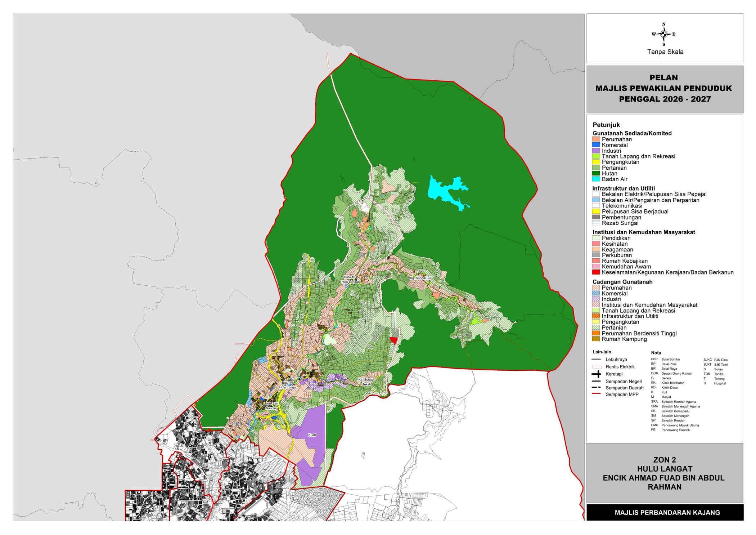Click the Hutan dark green legend swatch
This screenshot has width=756, height=535.
click(x=596, y=173)
